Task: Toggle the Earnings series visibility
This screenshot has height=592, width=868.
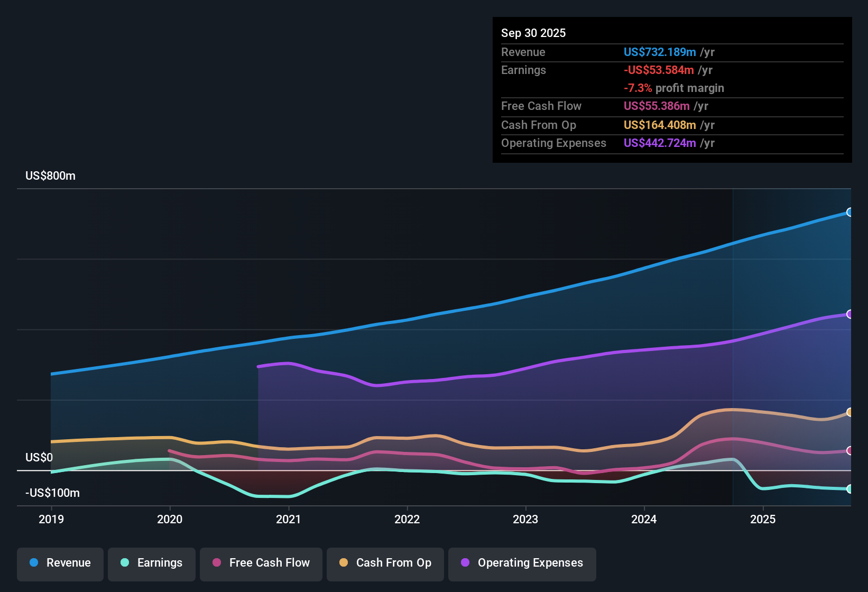Action: pos(152,563)
